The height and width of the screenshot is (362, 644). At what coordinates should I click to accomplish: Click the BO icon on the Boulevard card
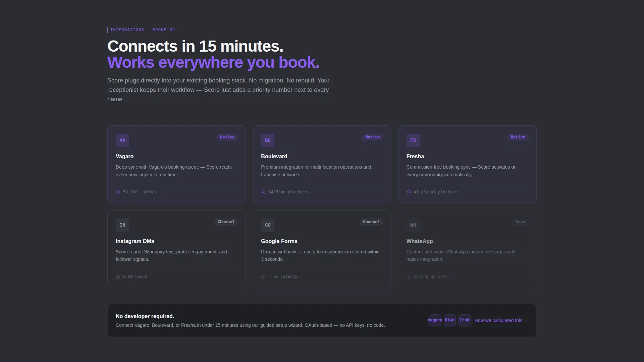tap(267, 140)
